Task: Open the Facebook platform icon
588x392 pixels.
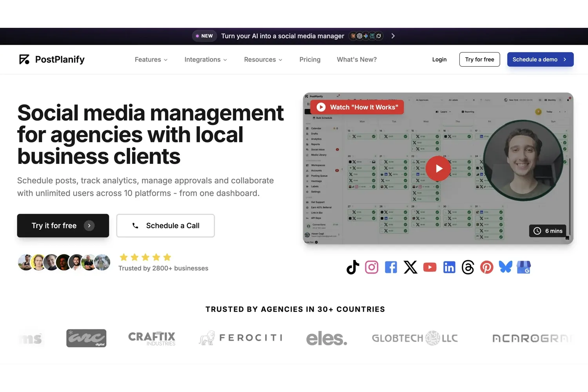Action: tap(391, 267)
